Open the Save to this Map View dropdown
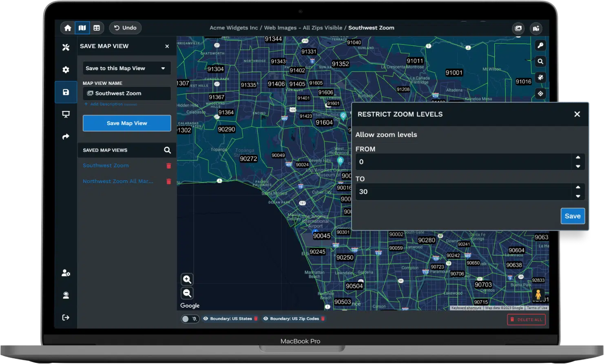 coord(126,68)
